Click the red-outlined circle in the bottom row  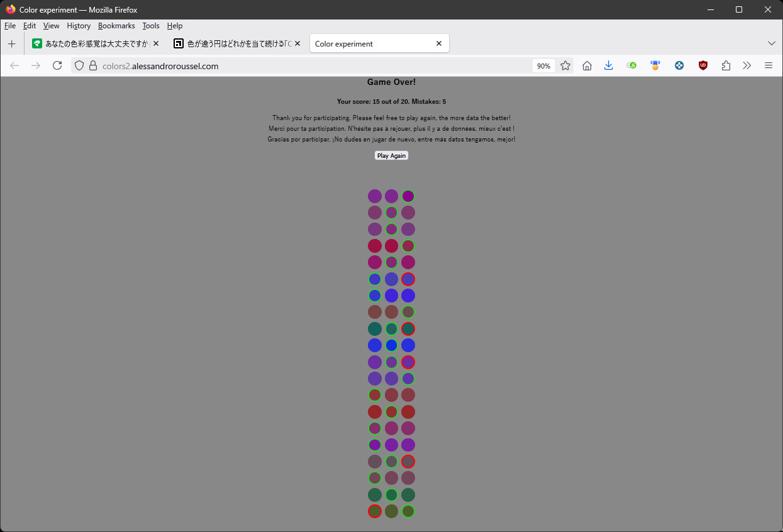click(x=375, y=511)
